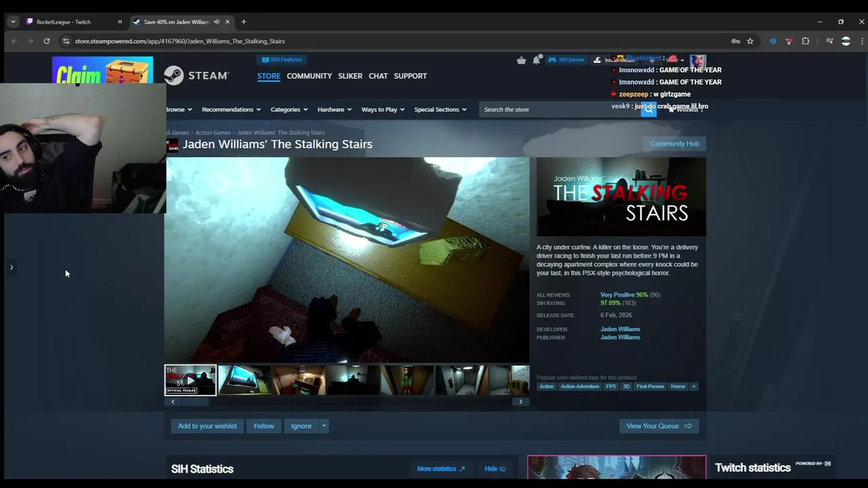Close the Steam store tab
This screenshot has height=488, width=868.
pos(227,22)
